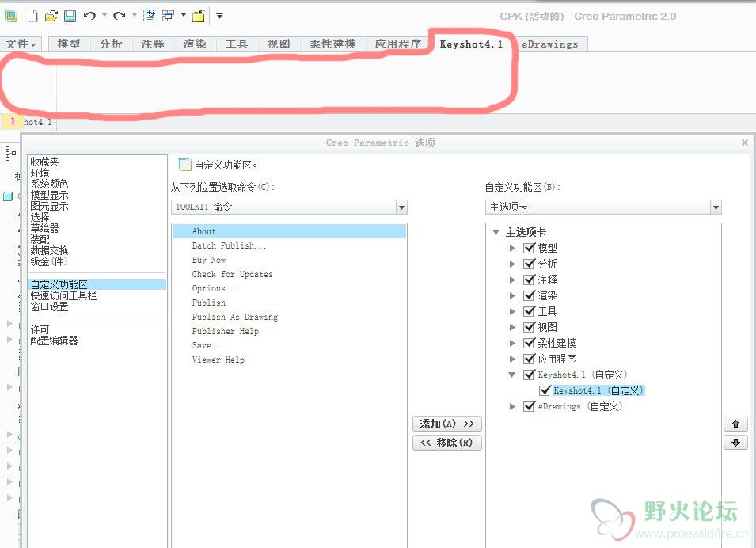Select 数据交换 in options list
This screenshot has height=548, width=756.
49,250
